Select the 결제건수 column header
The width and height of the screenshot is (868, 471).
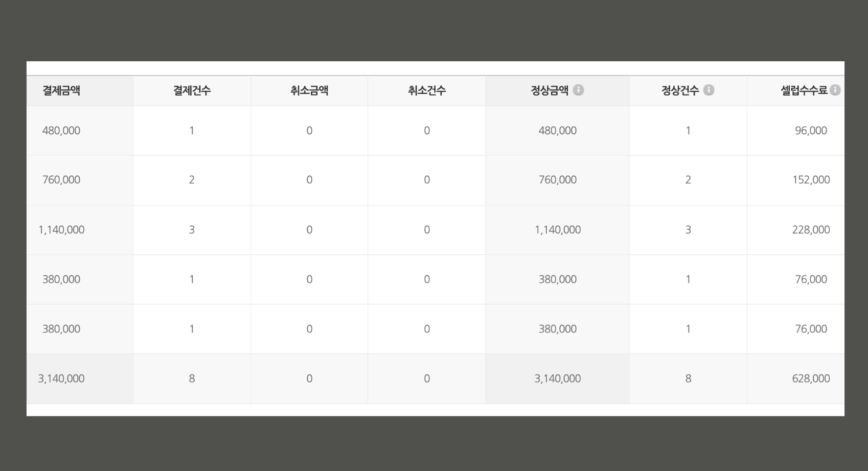click(192, 91)
